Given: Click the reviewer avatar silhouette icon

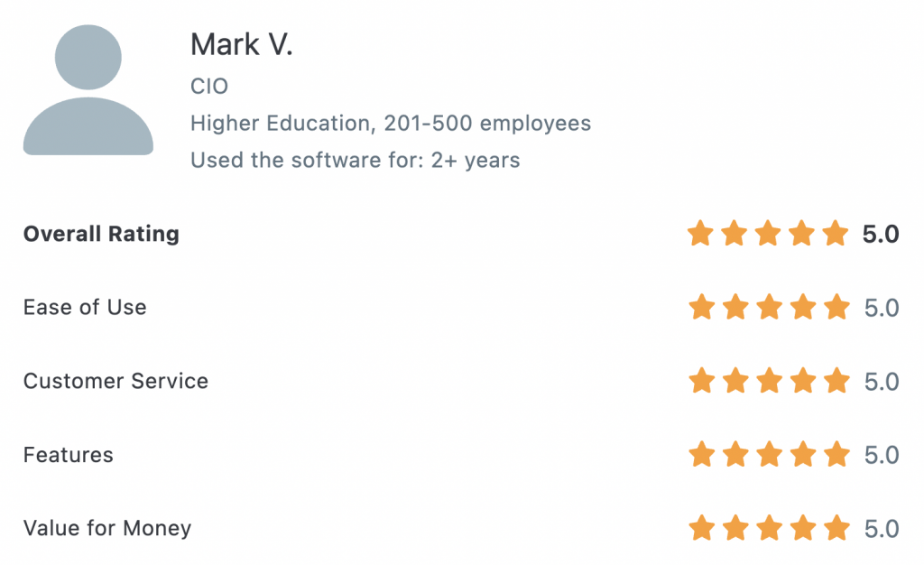Looking at the screenshot, I should [x=88, y=89].
